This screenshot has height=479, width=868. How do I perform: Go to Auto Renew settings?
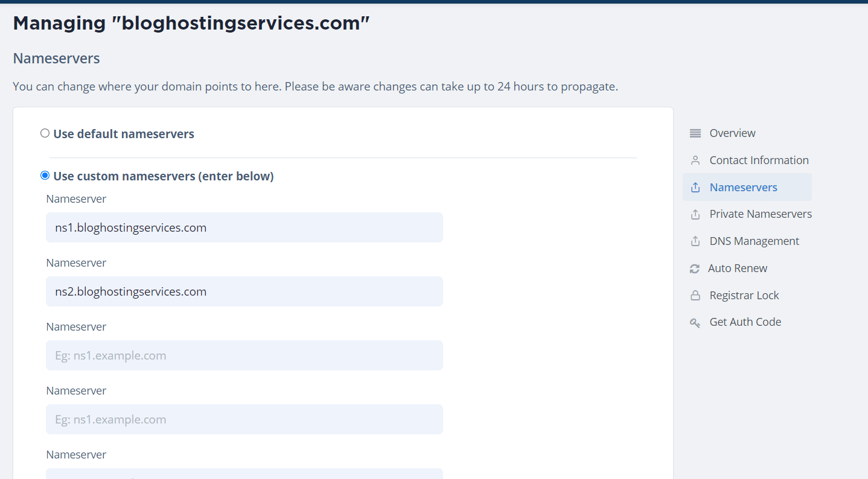738,268
